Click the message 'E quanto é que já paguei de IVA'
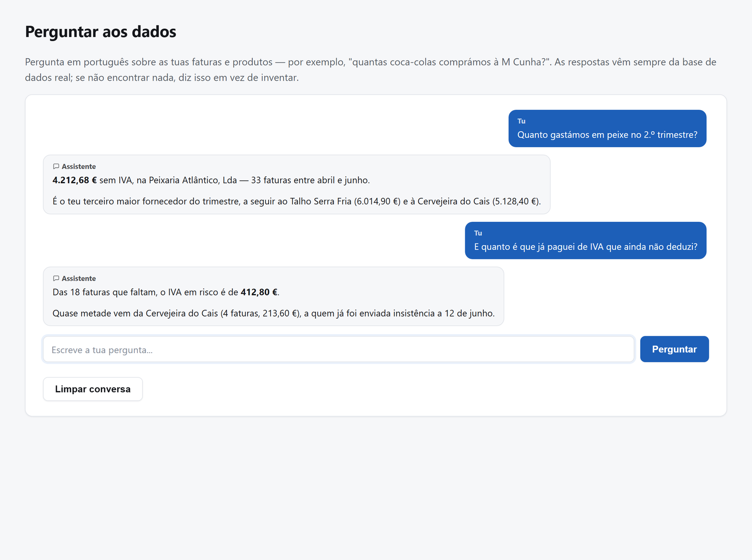Screen dimensions: 752x560 point(586,247)
